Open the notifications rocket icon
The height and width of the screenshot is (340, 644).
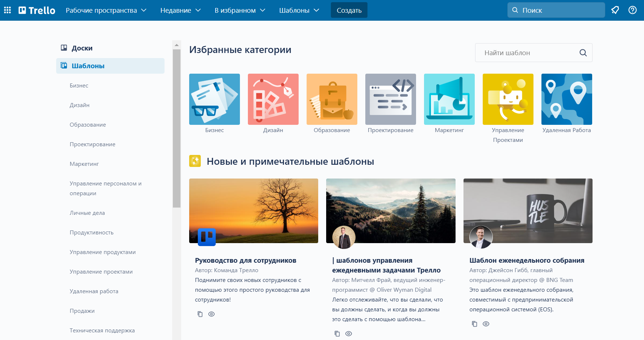click(x=615, y=10)
